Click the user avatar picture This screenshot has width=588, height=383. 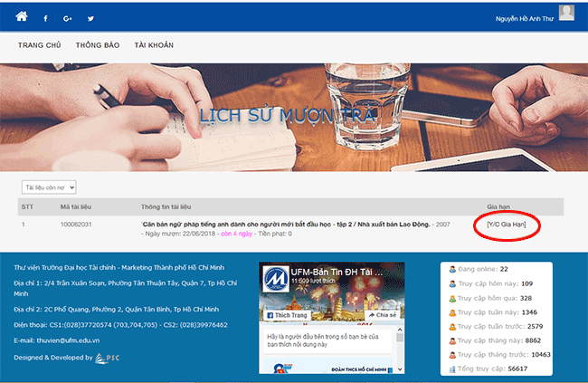(567, 13)
